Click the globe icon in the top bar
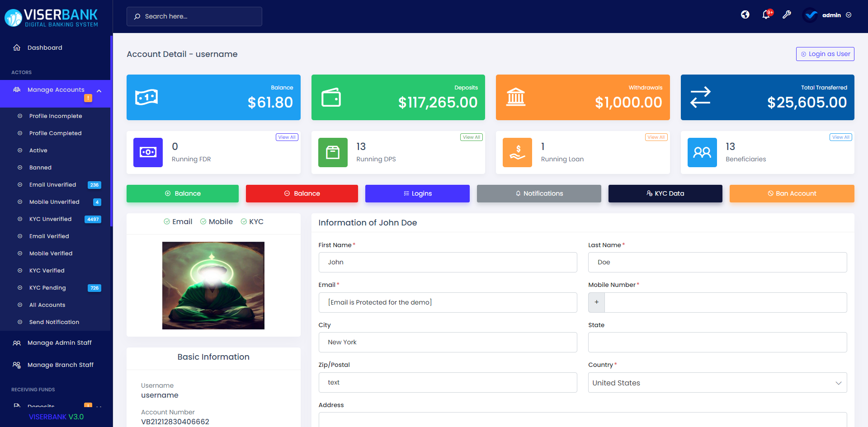 tap(745, 14)
